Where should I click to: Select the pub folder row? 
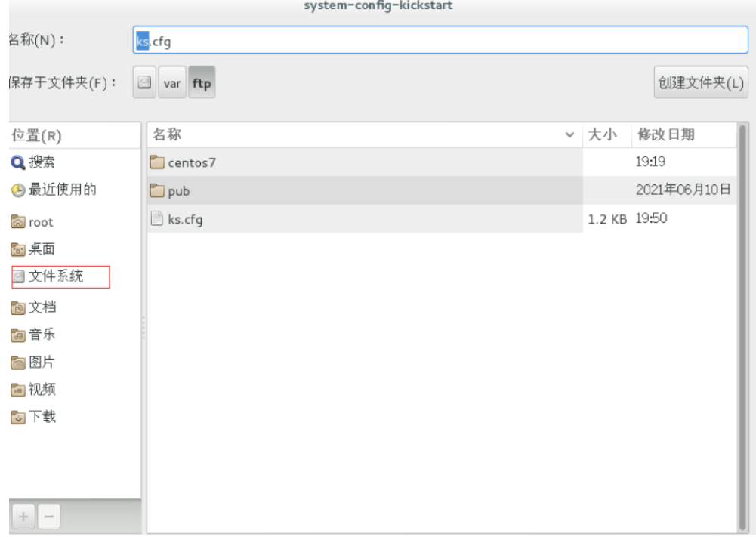[x=442, y=190]
